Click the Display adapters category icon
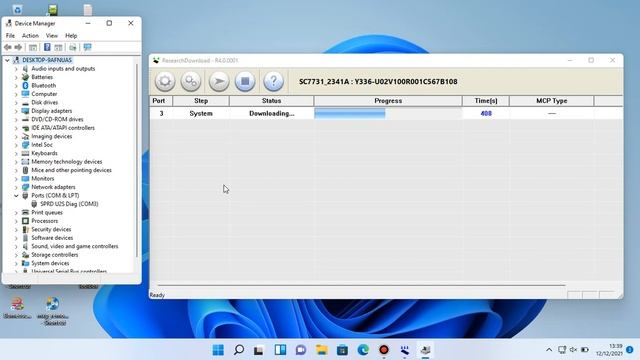The image size is (640, 360). [x=25, y=111]
